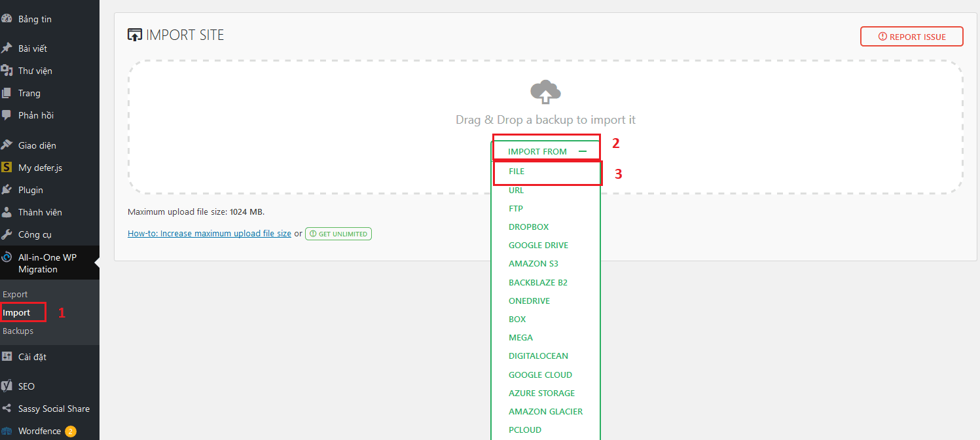
Task: Click the Yoast SEO icon
Action: point(7,386)
